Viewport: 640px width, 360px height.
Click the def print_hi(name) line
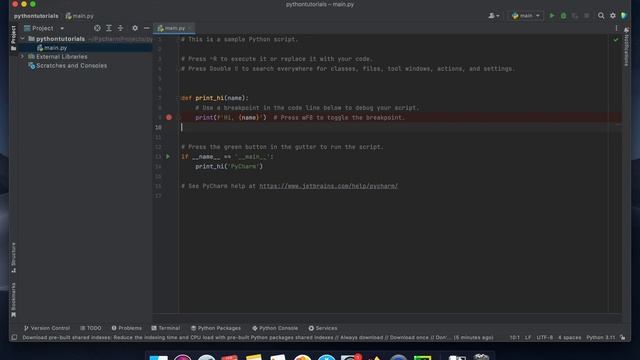pos(215,98)
